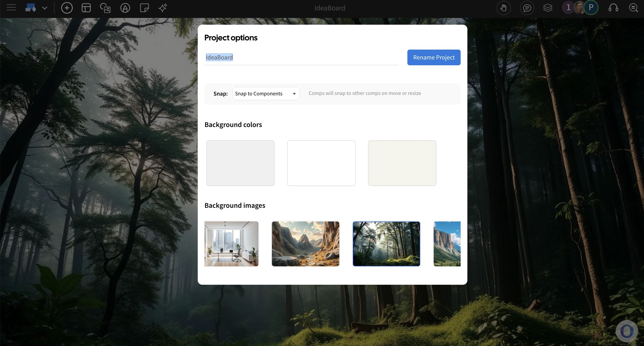Click the headphones audio icon

[x=613, y=8]
